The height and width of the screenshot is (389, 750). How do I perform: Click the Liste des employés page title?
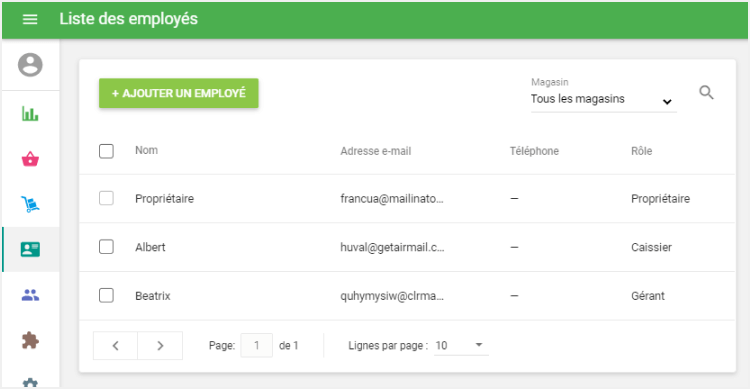[129, 19]
